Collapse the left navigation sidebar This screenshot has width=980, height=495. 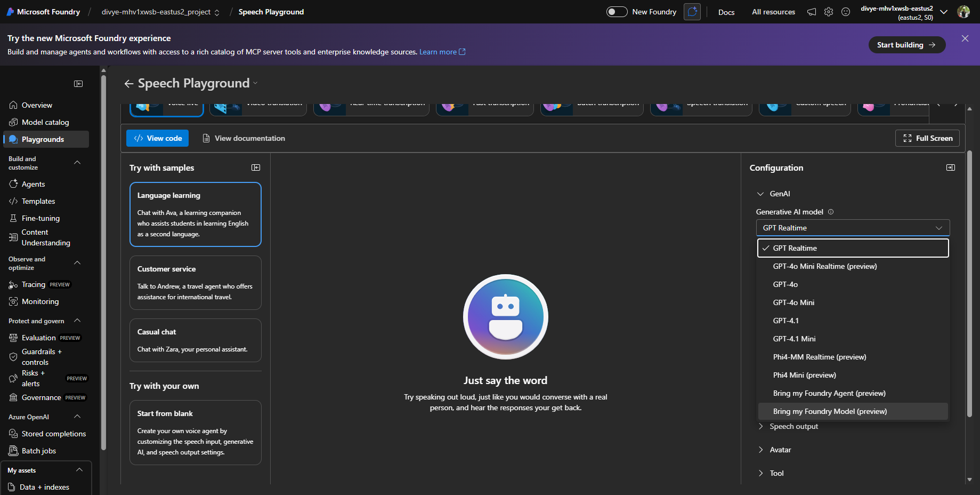[x=78, y=84]
